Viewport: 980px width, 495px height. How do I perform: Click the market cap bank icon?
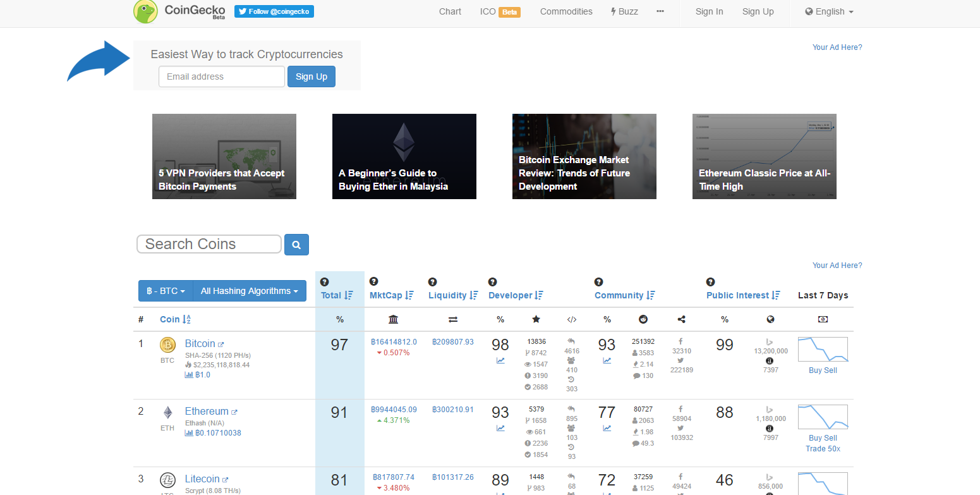393,319
